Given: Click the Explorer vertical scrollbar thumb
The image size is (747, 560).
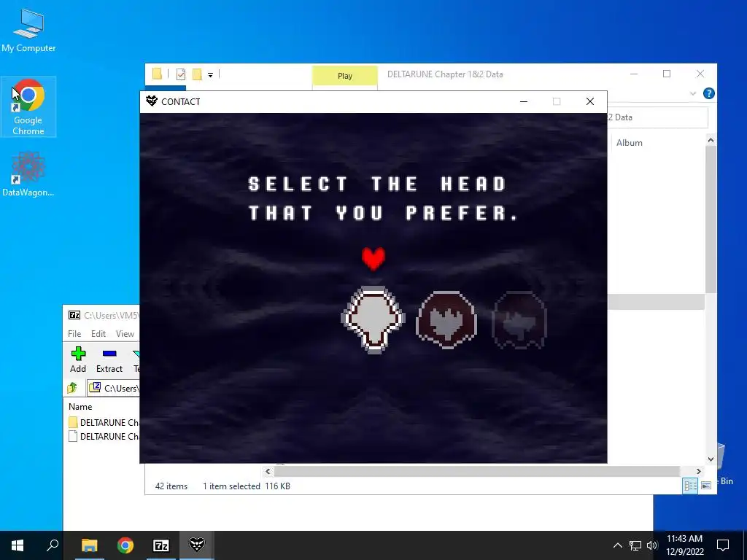Looking at the screenshot, I should tap(711, 219).
